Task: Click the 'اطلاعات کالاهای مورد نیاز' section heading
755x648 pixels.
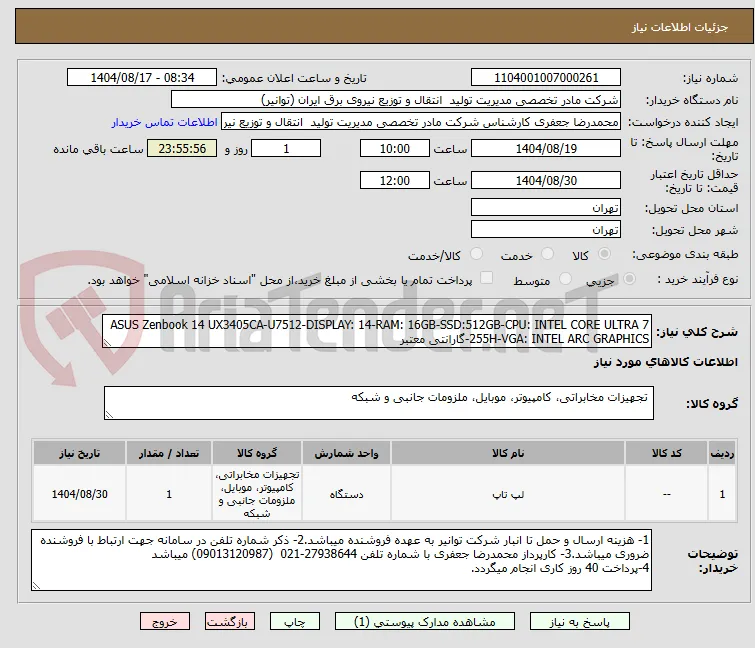Action: tap(665, 362)
